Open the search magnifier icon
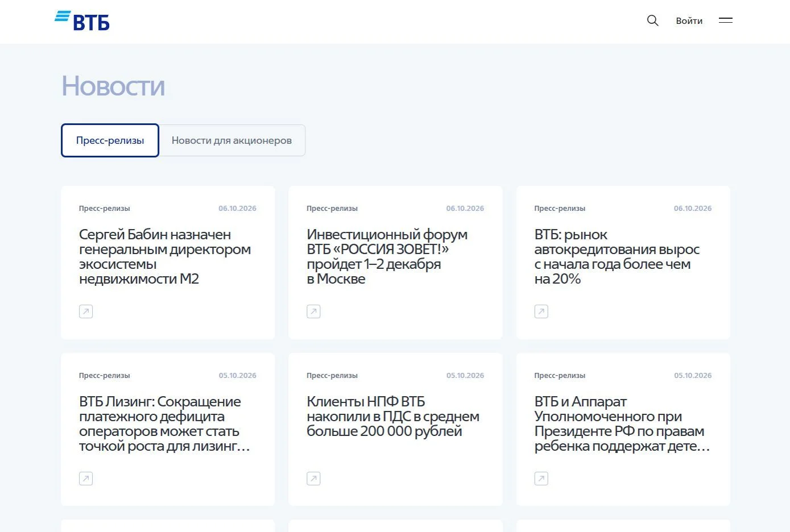 pyautogui.click(x=652, y=20)
